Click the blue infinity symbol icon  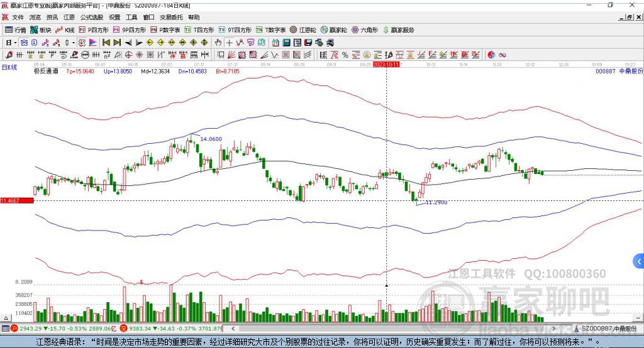click(x=502, y=55)
